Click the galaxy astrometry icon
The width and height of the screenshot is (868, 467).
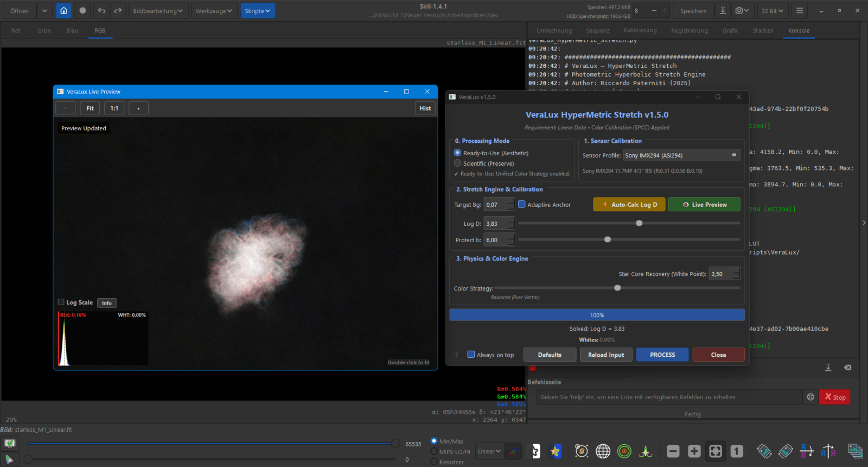[582, 451]
